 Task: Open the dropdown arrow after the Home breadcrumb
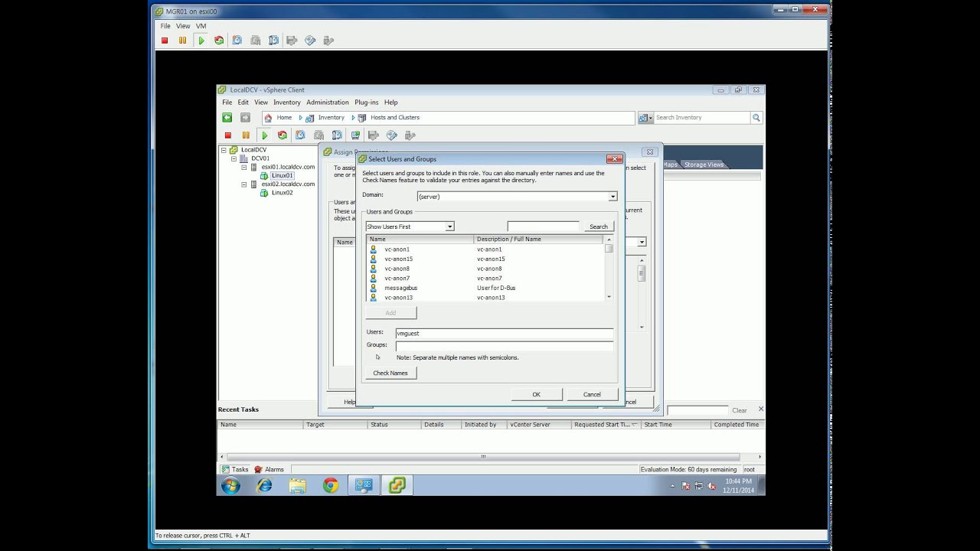(301, 118)
